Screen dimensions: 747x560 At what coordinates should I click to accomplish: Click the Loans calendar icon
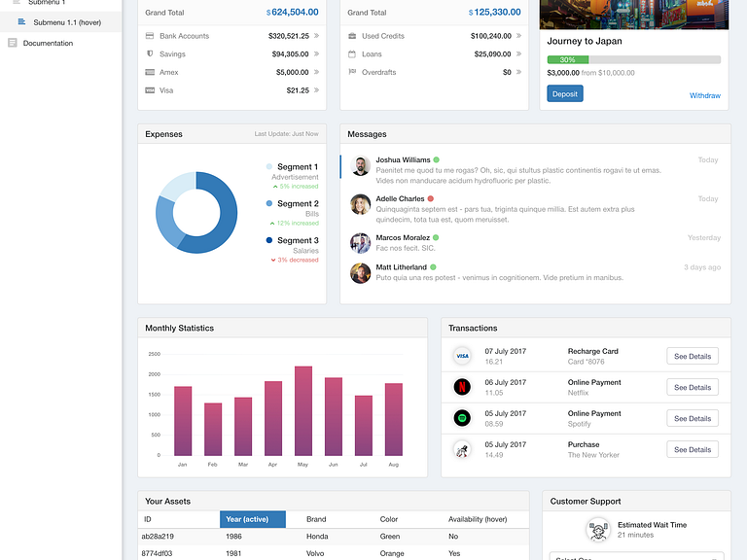tap(352, 53)
